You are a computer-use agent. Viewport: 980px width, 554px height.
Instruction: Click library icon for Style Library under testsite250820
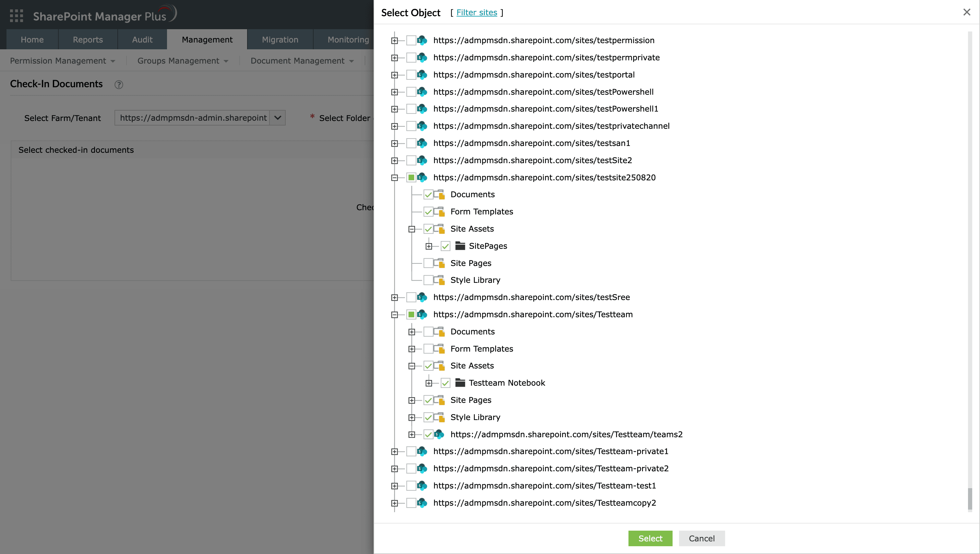tap(439, 280)
